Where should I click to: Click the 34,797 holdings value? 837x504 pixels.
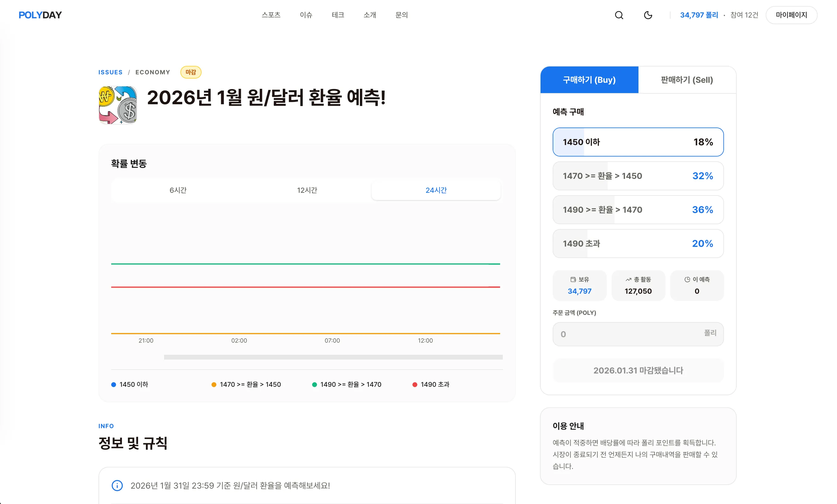[580, 291]
